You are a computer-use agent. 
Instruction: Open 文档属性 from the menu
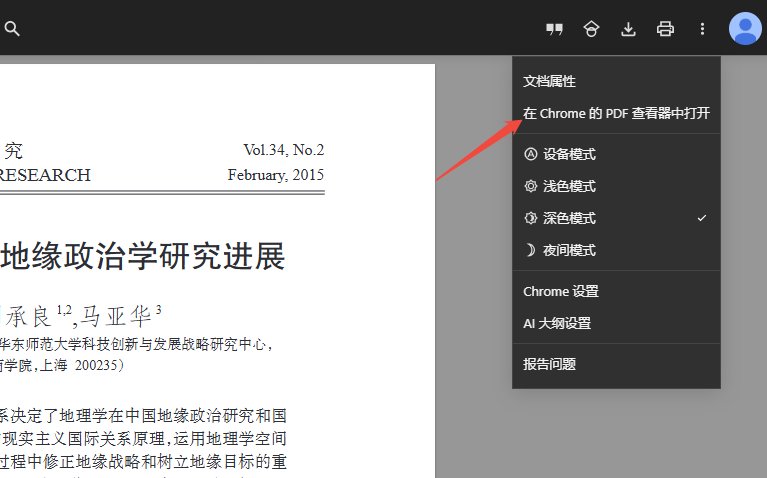click(616, 81)
